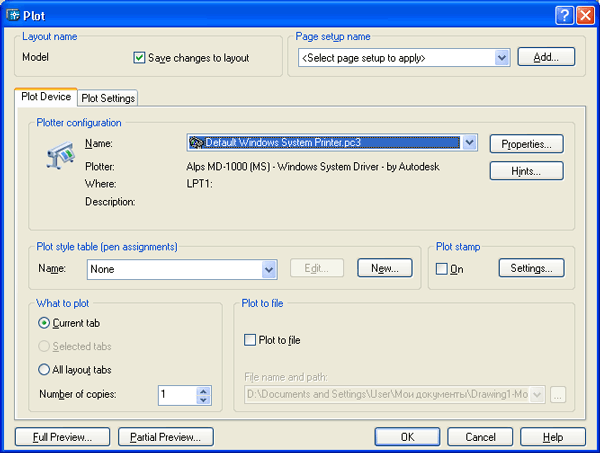
Task: Click the plotter printer icon
Action: [59, 156]
